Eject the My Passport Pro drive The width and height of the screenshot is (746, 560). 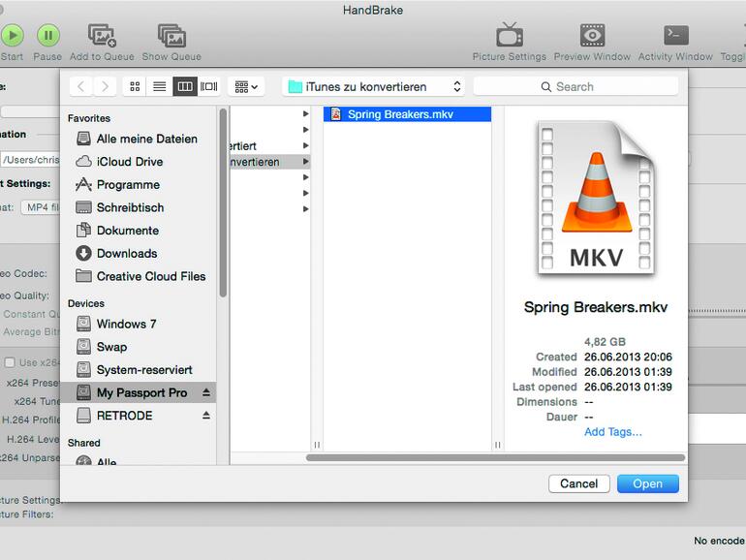point(205,392)
